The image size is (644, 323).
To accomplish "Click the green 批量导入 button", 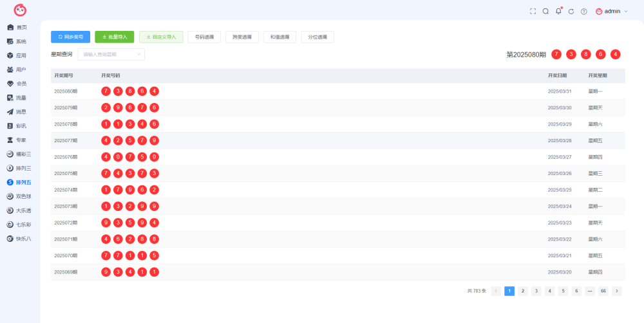I will pos(115,37).
